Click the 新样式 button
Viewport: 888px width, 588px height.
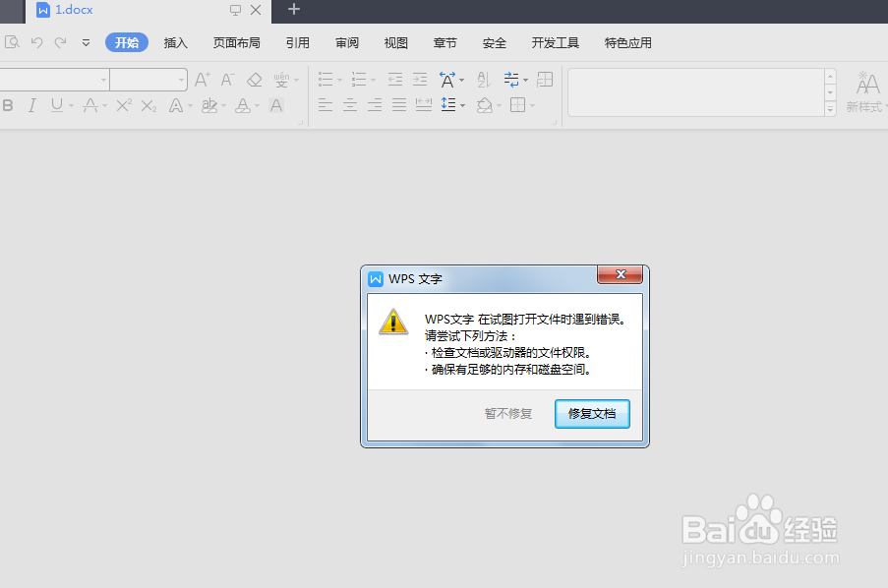click(x=866, y=92)
